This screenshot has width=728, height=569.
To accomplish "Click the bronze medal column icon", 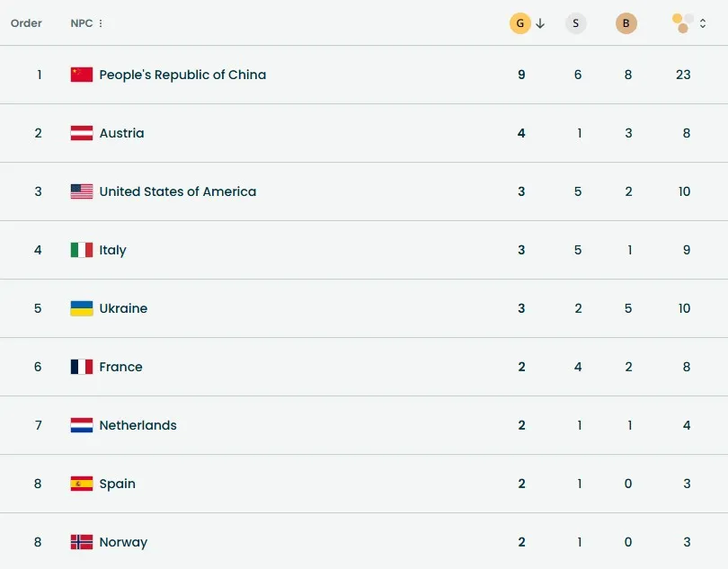I will pyautogui.click(x=626, y=24).
